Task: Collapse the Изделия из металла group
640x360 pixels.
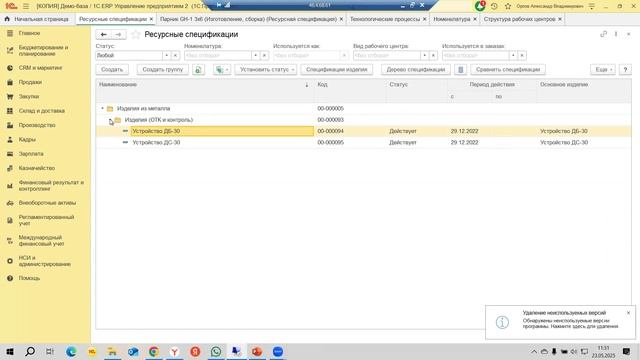Action: click(x=102, y=109)
